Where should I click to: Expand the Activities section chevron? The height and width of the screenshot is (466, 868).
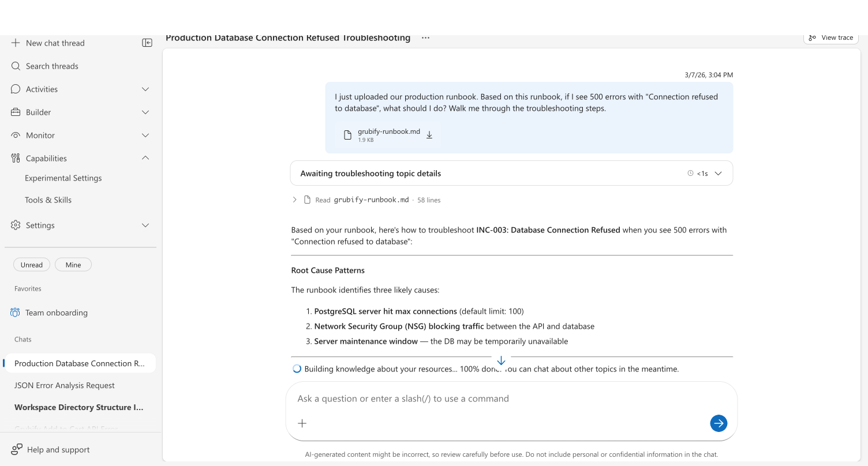tap(145, 89)
